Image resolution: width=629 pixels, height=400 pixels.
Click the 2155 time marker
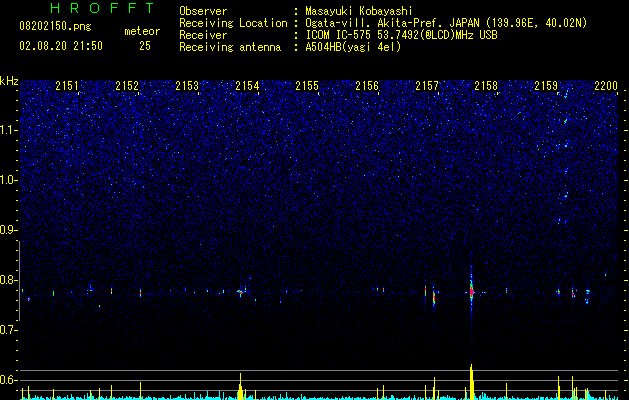tap(307, 86)
